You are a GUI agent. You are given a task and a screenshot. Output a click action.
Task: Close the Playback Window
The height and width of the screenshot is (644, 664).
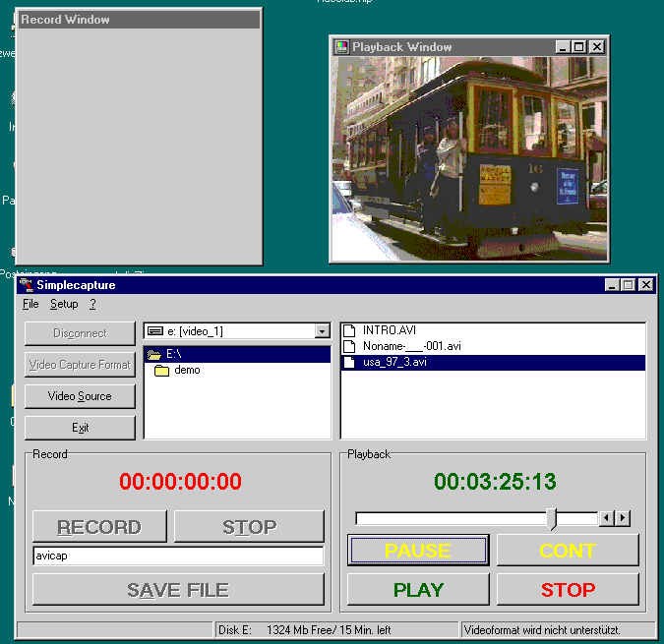(597, 47)
